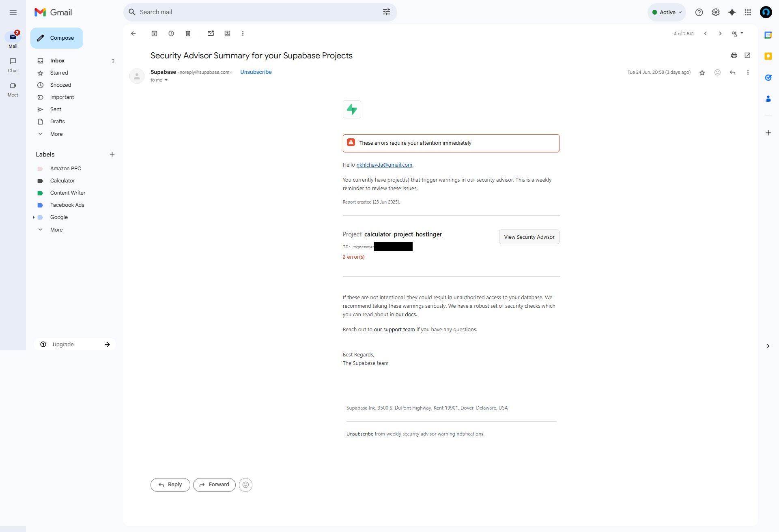Screen dimensions: 779x532
Task: Open Active status dropdown
Action: coord(667,12)
